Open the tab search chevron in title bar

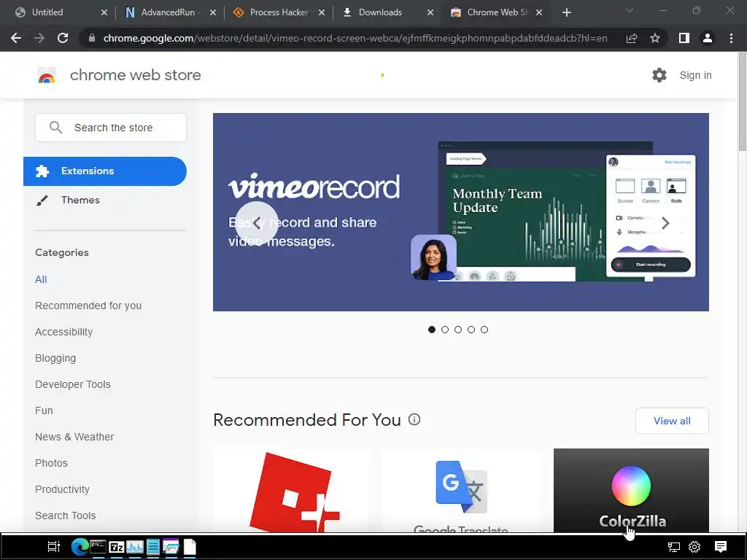pyautogui.click(x=630, y=10)
